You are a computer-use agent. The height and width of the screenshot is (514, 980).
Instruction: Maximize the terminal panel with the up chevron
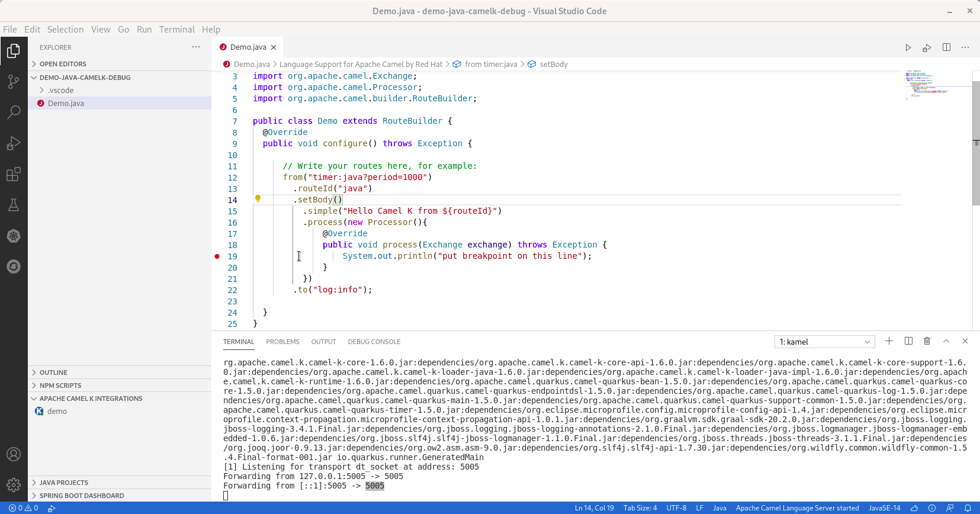coord(946,341)
